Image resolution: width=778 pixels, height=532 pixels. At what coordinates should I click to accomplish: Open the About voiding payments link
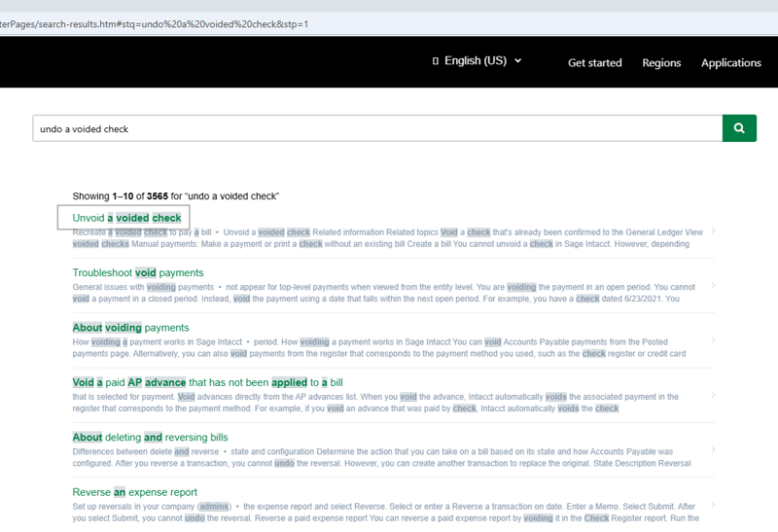click(130, 328)
